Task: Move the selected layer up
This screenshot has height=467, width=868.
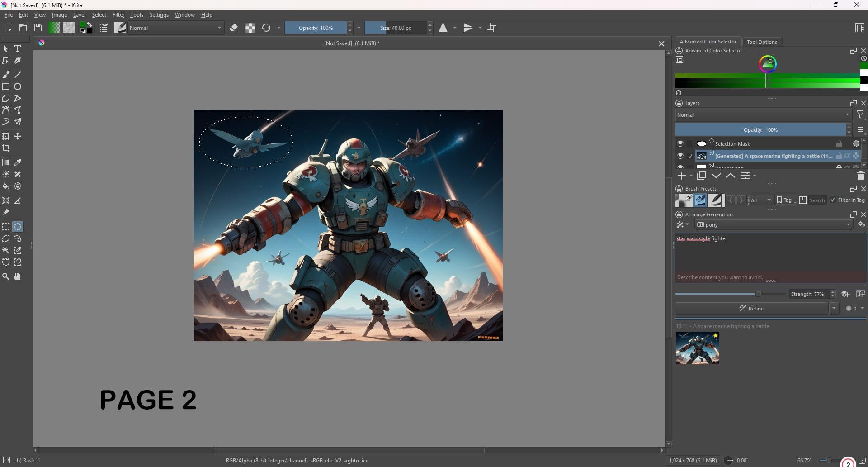Action: point(731,176)
